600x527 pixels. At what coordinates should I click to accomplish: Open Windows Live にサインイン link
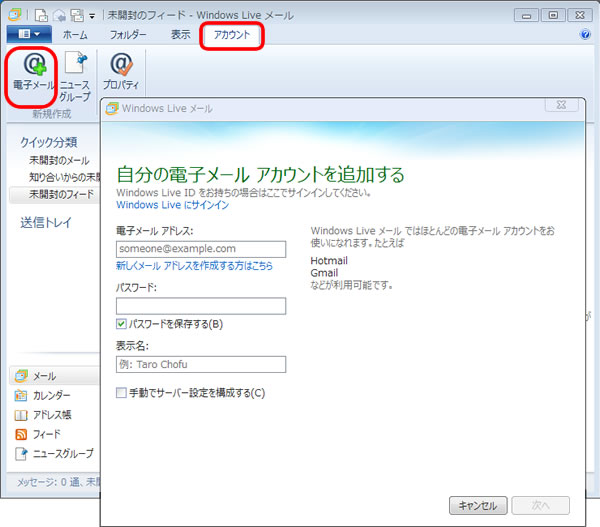[173, 205]
